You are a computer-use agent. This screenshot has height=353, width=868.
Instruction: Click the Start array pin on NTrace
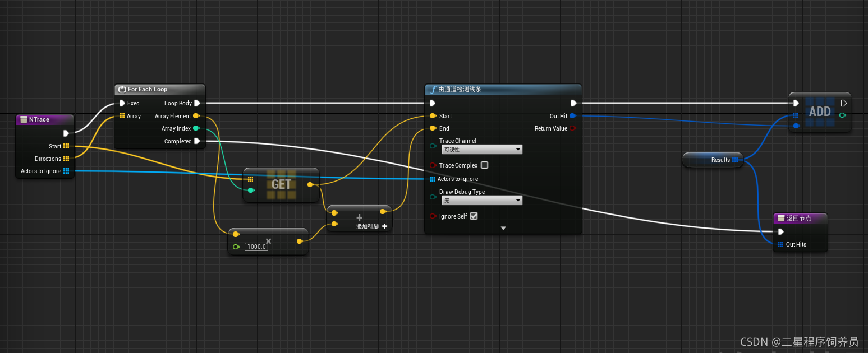pos(66,146)
